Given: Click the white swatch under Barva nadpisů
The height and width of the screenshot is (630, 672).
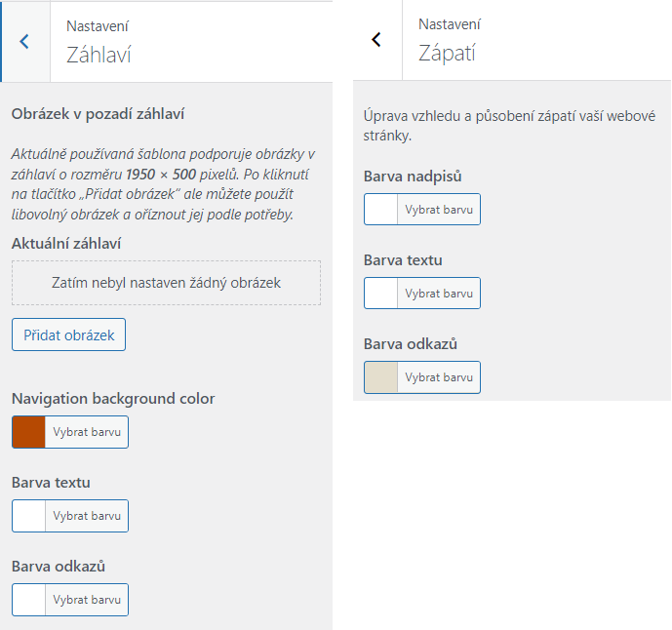Looking at the screenshot, I should 381,210.
